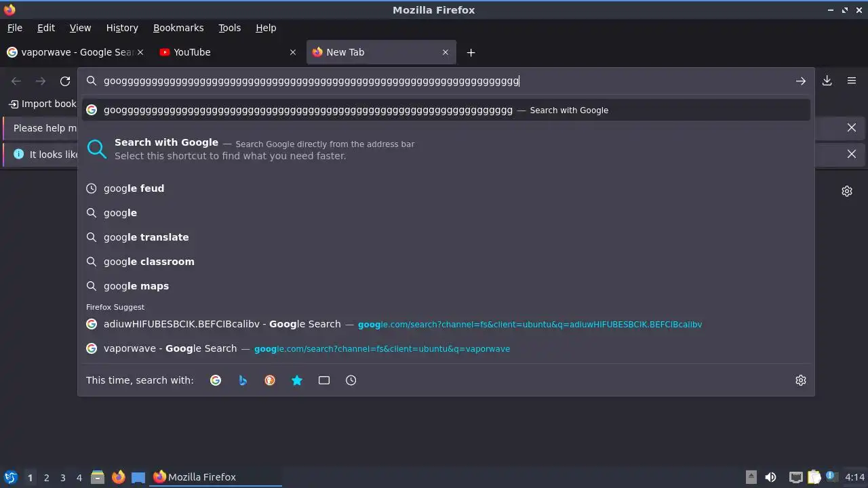
Task: Close the vaporwave Google Search tab
Action: (x=140, y=52)
